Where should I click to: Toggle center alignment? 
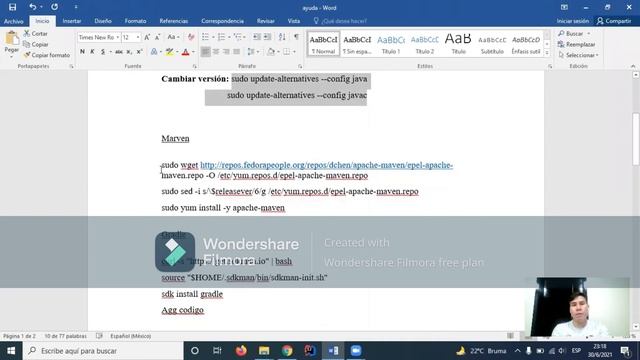pyautogui.click(x=216, y=52)
